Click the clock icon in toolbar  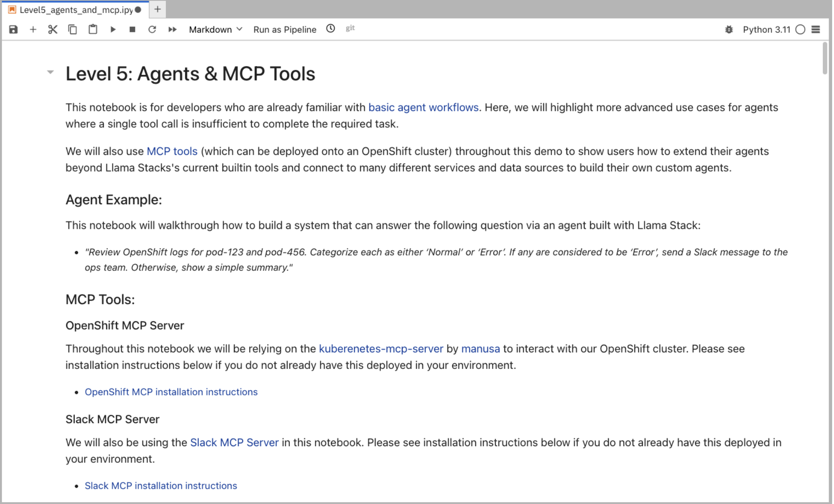331,29
